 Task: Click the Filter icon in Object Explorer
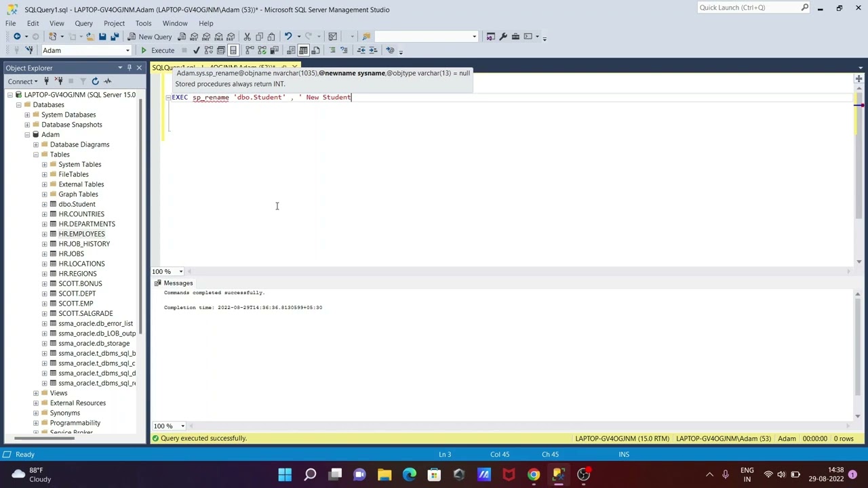point(83,81)
